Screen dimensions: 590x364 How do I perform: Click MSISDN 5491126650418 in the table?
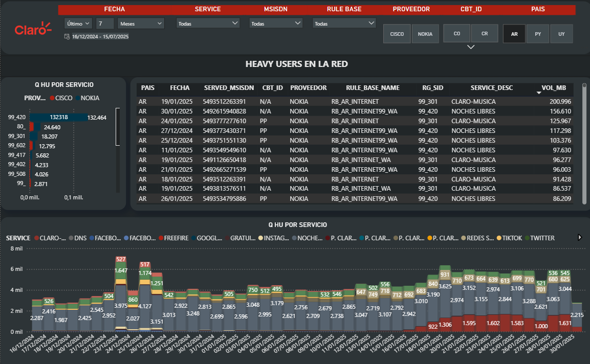pyautogui.click(x=224, y=160)
